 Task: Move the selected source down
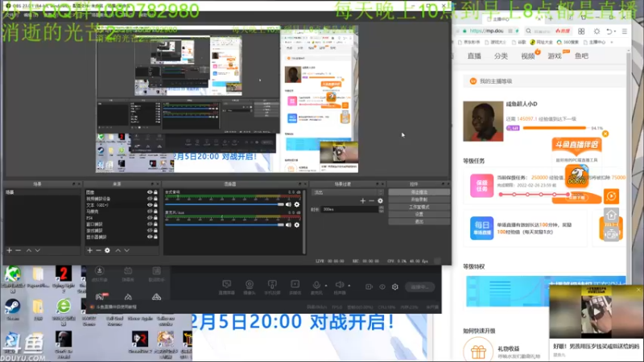(x=127, y=250)
